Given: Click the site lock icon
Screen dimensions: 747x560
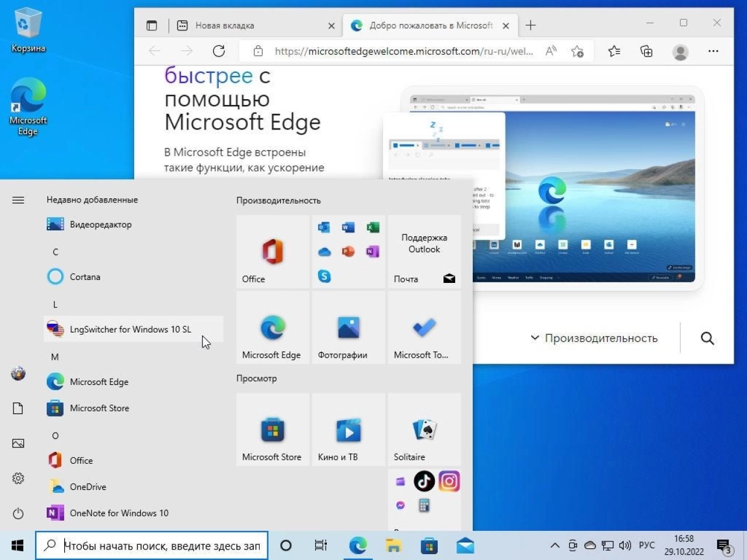Looking at the screenshot, I should pyautogui.click(x=258, y=51).
